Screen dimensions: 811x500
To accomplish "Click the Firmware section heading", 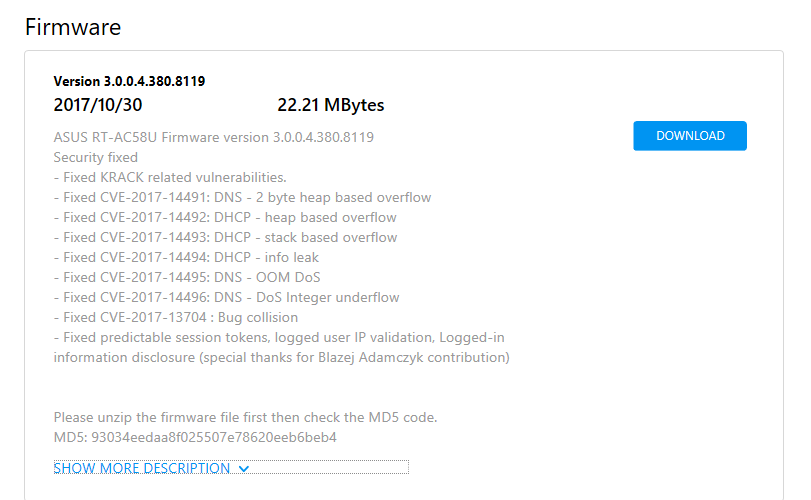I will 73,27.
